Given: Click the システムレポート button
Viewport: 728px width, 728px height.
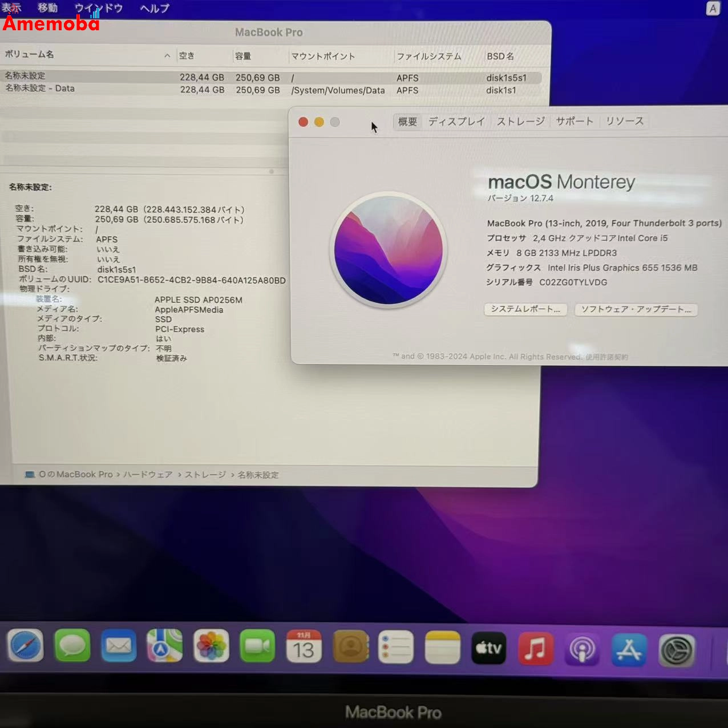Looking at the screenshot, I should coord(525,309).
